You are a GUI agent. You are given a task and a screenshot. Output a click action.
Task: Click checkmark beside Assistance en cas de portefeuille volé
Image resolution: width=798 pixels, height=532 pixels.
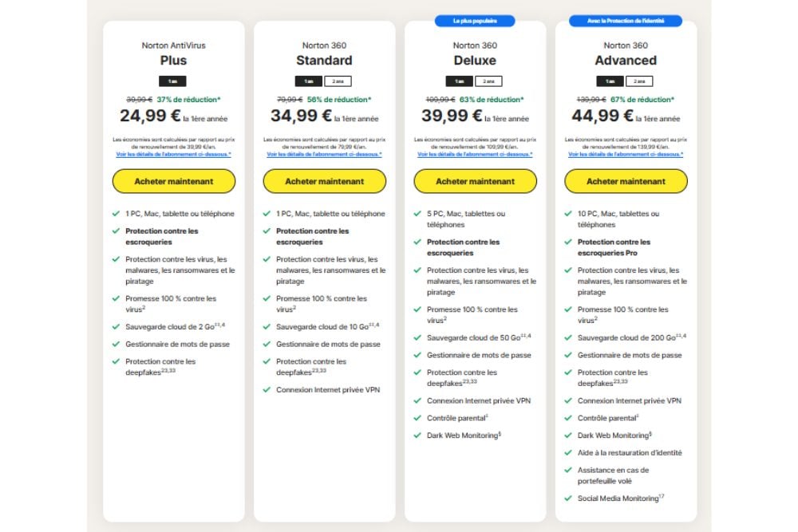pyautogui.click(x=569, y=471)
